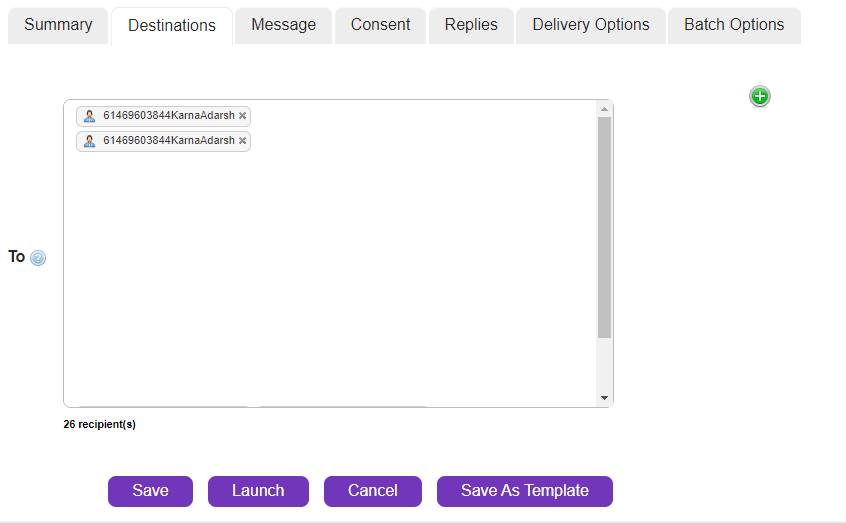Click Save As Template
Viewport: 846px width, 523px height.
[x=524, y=491]
